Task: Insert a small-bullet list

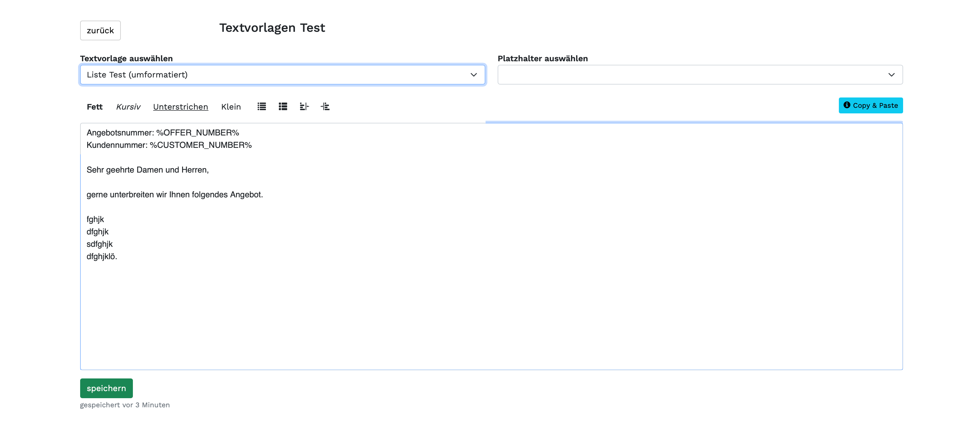Action: tap(261, 107)
